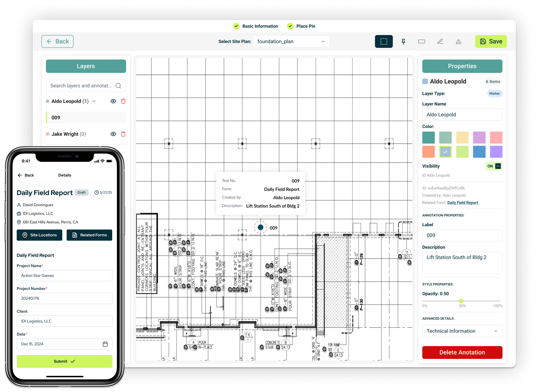537x392 pixels.
Task: Collapse the Aldo Leopold layer group
Action: point(94,101)
